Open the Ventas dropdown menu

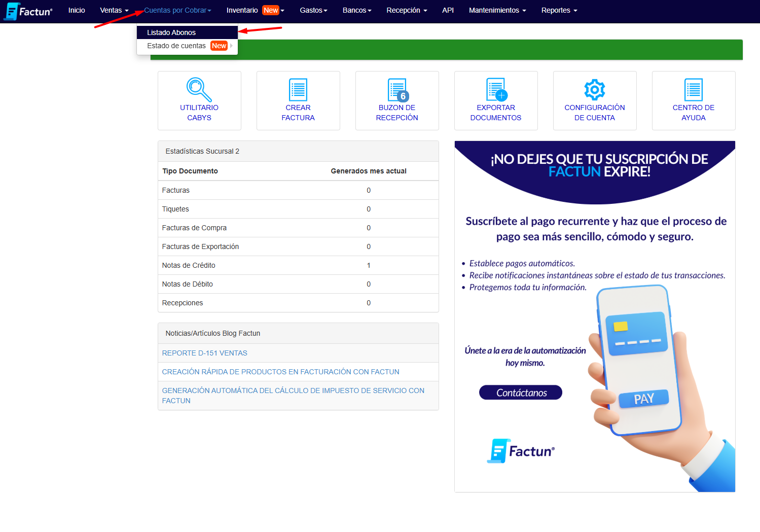(x=114, y=10)
